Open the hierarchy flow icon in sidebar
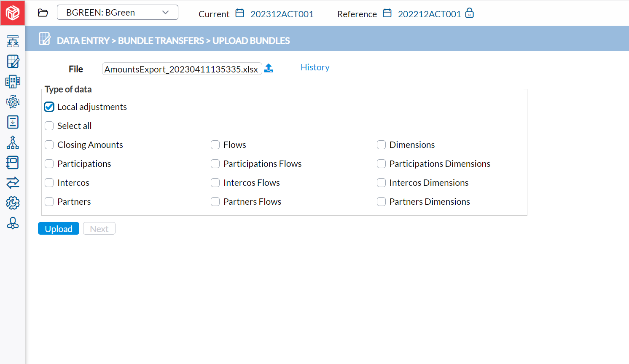This screenshot has width=629, height=364. coord(13,41)
